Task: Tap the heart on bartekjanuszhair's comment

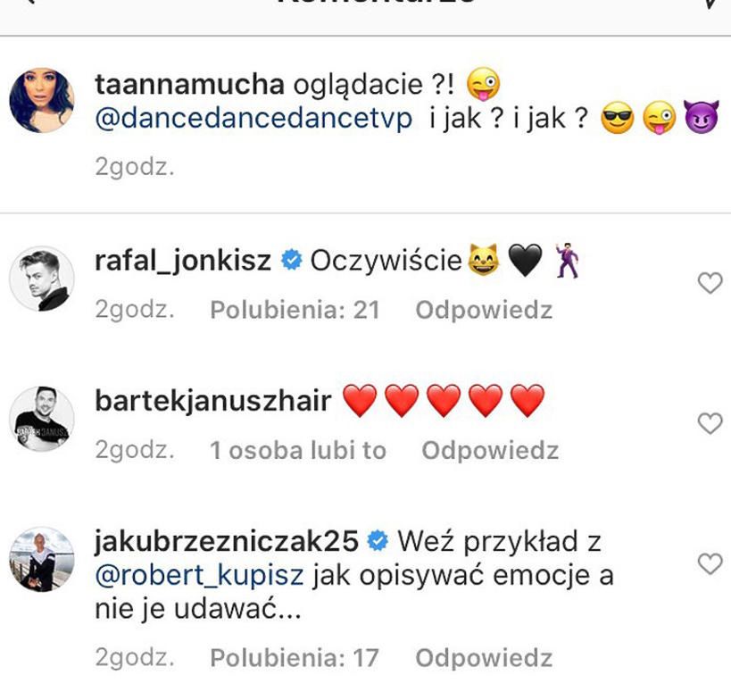Action: coord(710,424)
